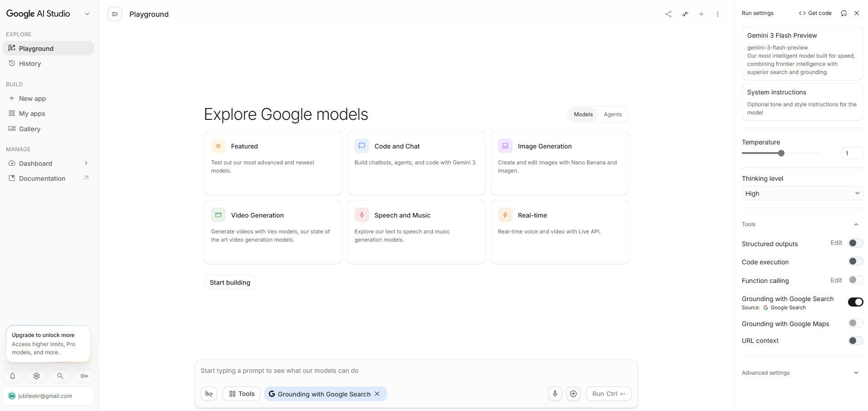
Task: Enable the URL context toggle
Action: point(856,341)
